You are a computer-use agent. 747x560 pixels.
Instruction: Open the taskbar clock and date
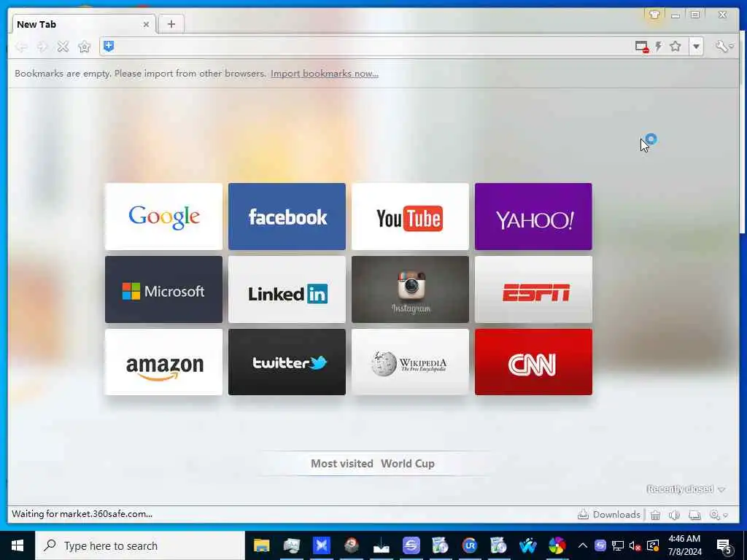coord(684,545)
